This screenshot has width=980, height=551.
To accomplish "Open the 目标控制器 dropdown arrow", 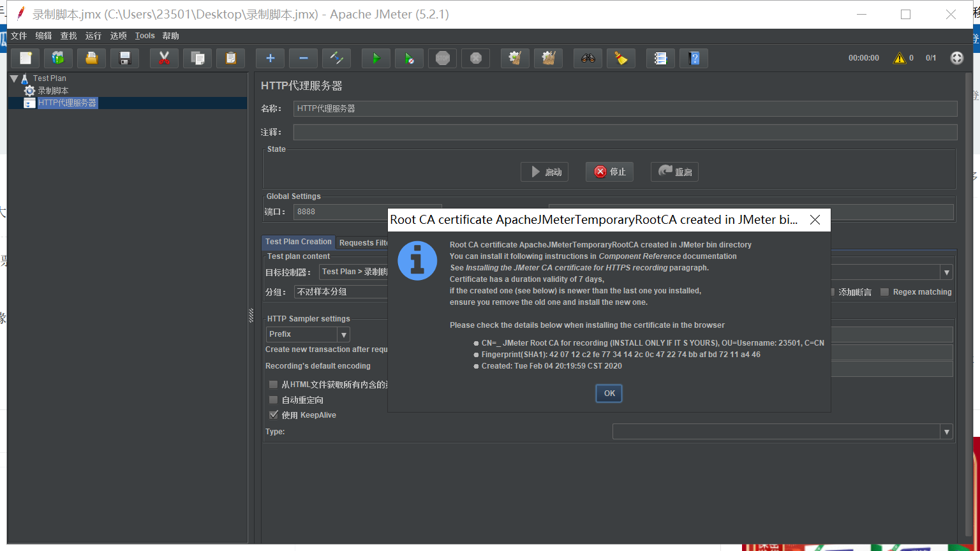I will tap(947, 272).
